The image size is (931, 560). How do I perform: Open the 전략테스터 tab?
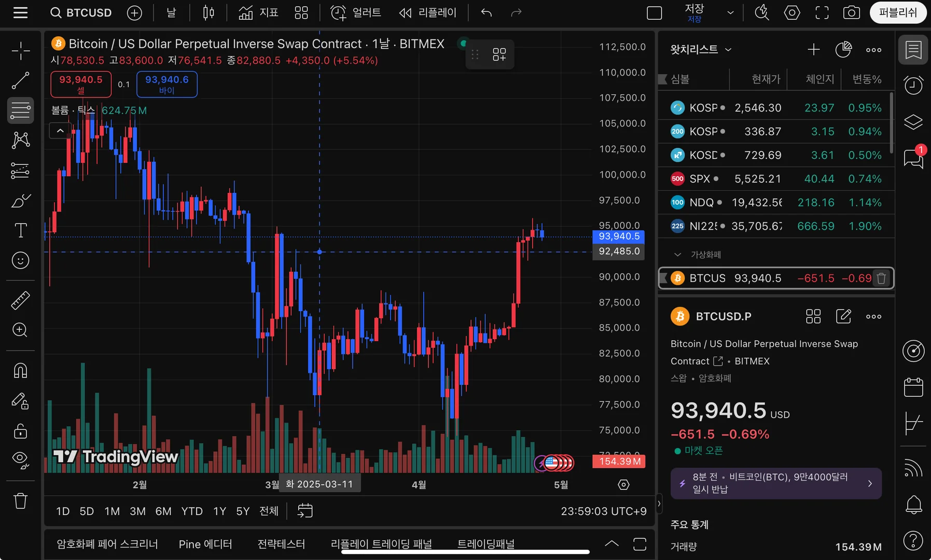281,544
